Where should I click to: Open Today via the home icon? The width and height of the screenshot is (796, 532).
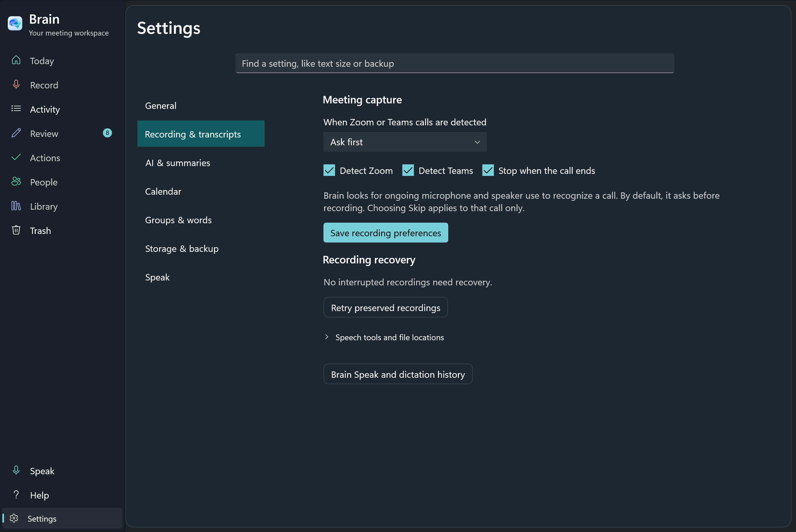(x=16, y=60)
